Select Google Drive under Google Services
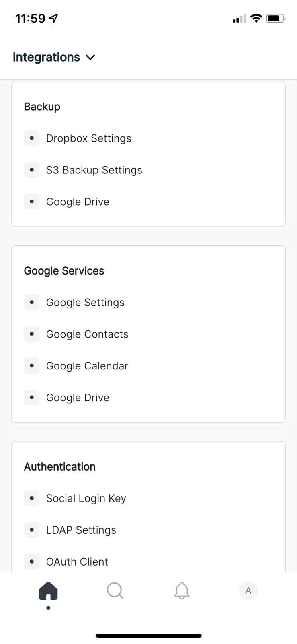297x644 pixels. (78, 398)
